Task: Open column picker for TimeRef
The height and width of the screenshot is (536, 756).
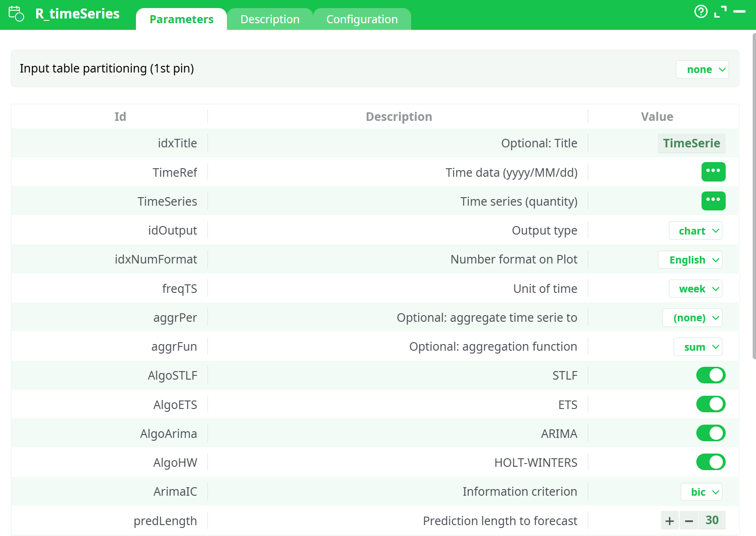Action: 713,172
